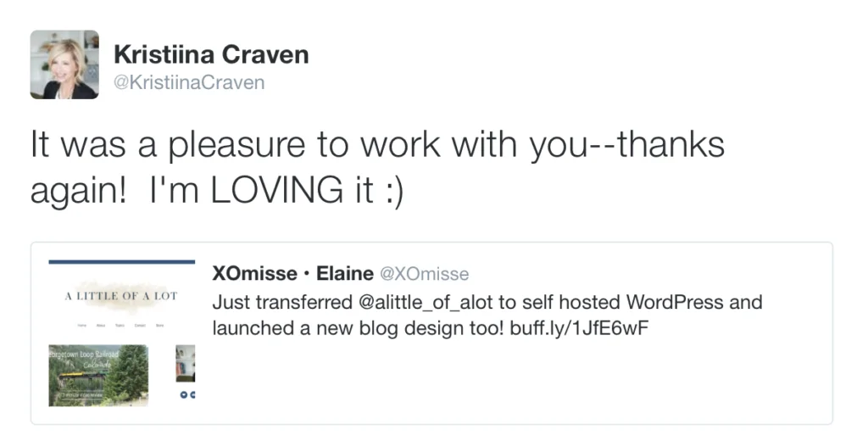The image size is (868, 436).
Task: Select the About item in preview navigation
Action: [101, 326]
